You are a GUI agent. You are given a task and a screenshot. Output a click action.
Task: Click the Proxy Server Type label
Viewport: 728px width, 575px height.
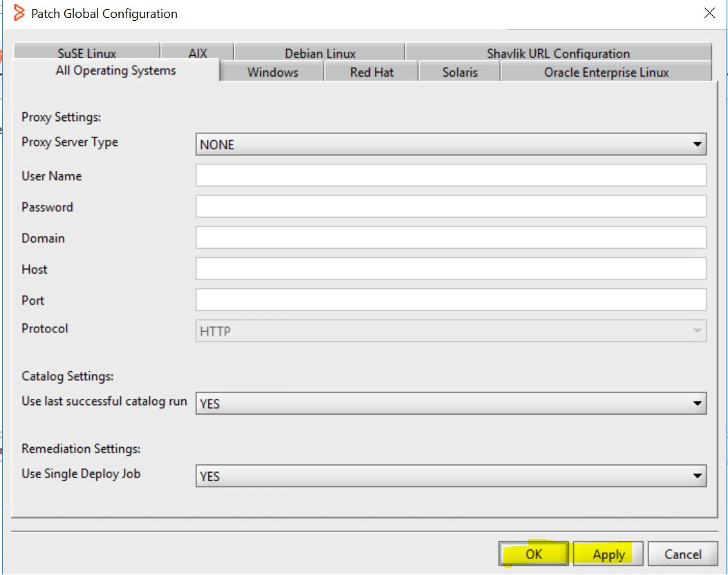click(70, 142)
